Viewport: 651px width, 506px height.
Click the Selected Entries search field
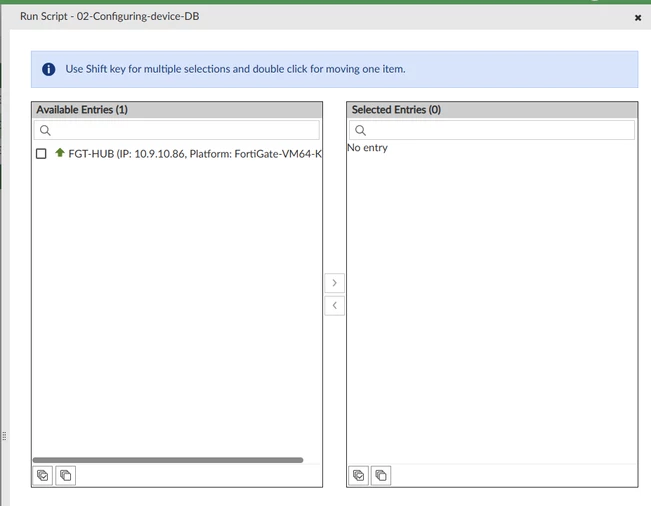492,130
